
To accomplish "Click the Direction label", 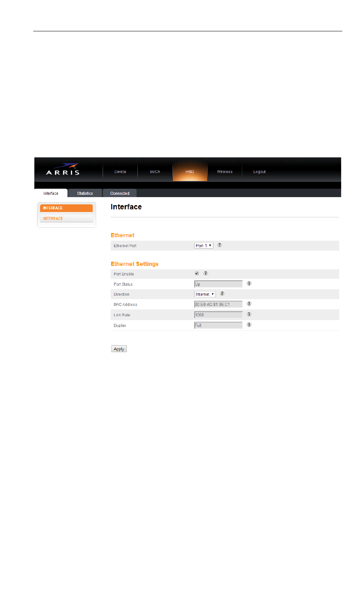I will click(x=121, y=295).
